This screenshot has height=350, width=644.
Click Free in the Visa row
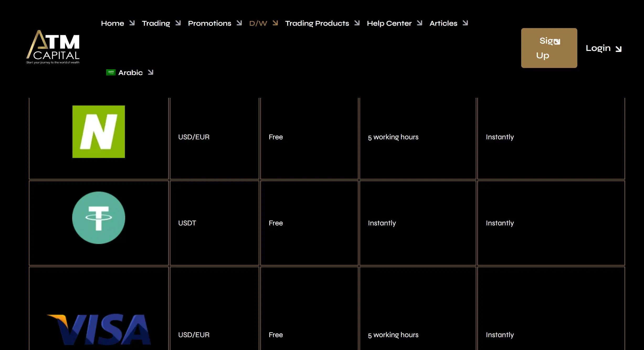point(276,335)
